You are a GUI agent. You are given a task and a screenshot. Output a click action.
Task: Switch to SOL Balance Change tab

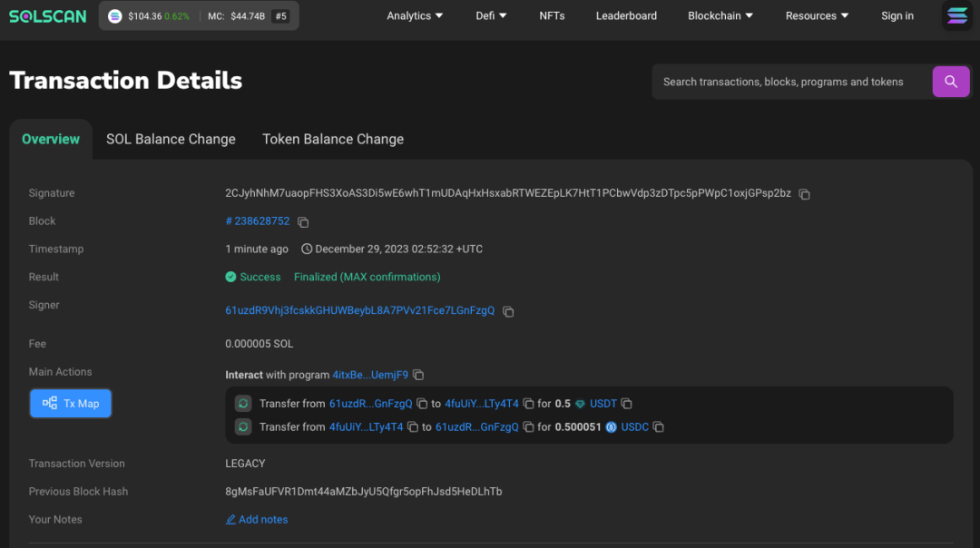coord(171,139)
